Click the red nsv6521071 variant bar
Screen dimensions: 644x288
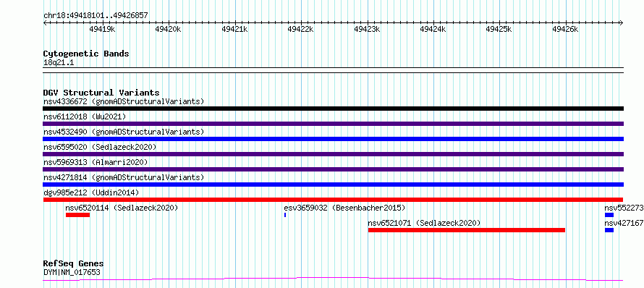(x=467, y=230)
